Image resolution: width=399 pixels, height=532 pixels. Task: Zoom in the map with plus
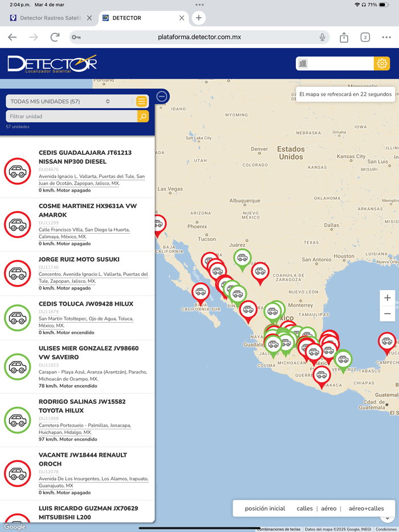pyautogui.click(x=388, y=298)
